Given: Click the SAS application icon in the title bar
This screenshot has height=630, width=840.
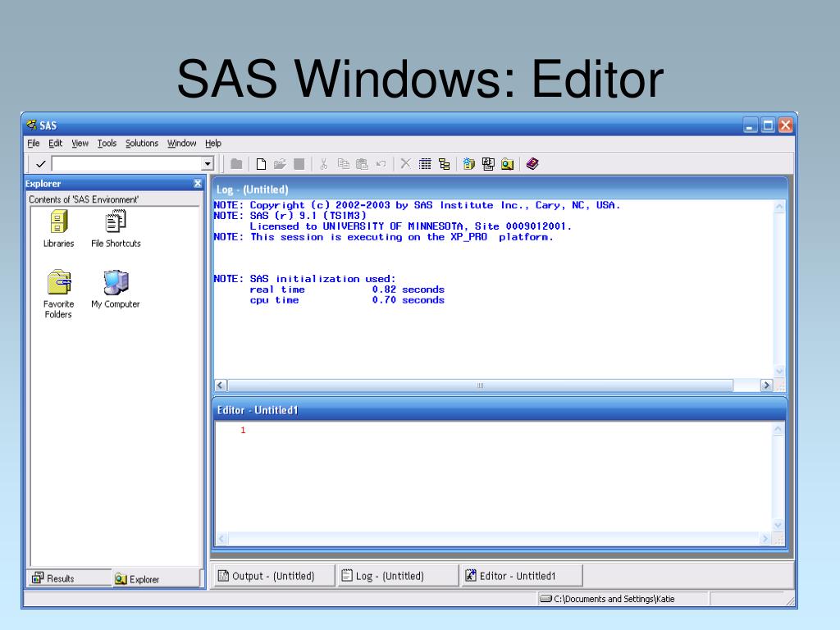Looking at the screenshot, I should pyautogui.click(x=32, y=125).
